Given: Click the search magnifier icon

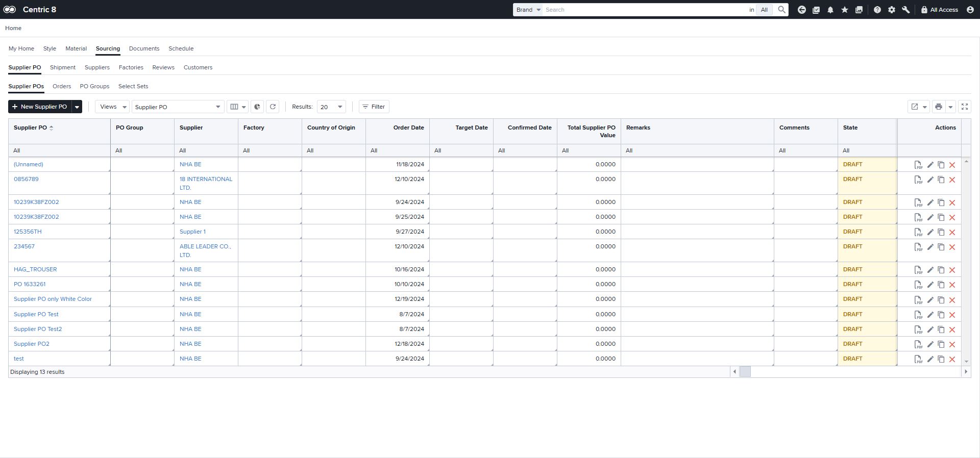Looking at the screenshot, I should pyautogui.click(x=781, y=10).
